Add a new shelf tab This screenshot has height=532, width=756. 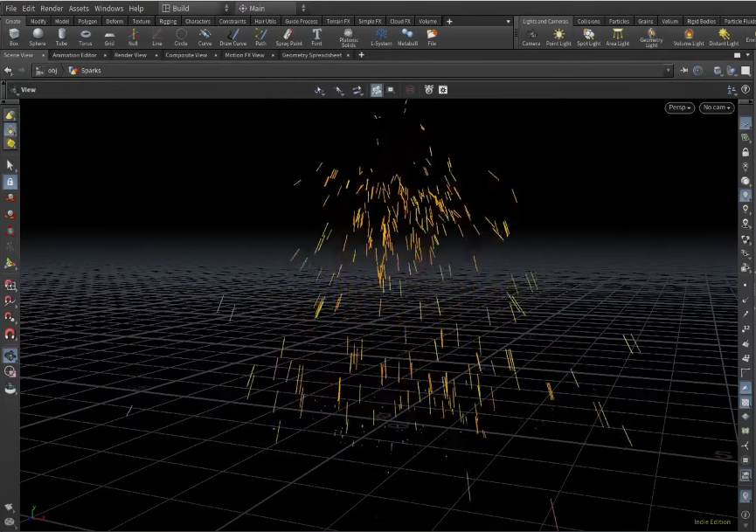click(449, 21)
